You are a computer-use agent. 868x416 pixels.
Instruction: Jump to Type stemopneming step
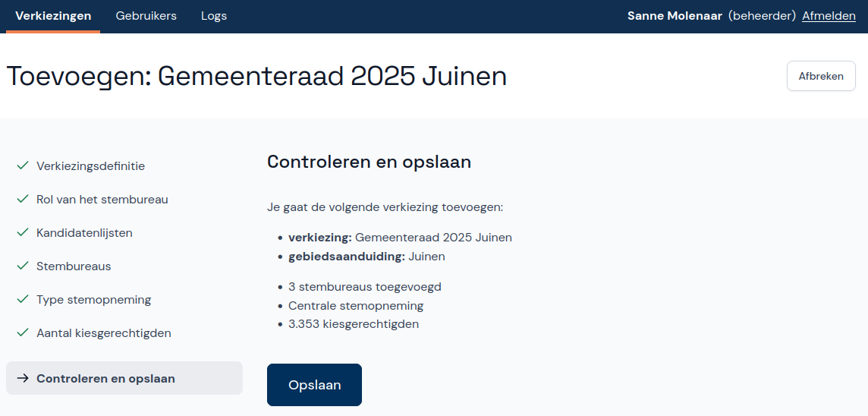coord(93,299)
